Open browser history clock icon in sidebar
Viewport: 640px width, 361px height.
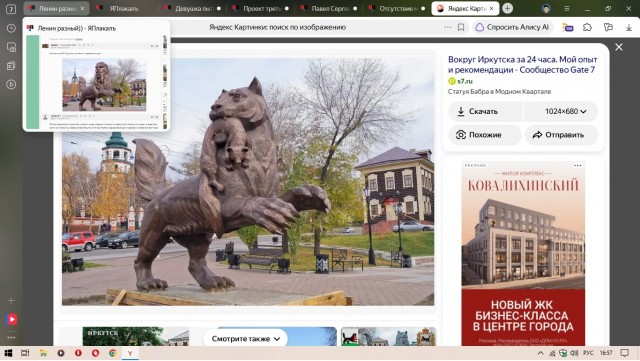[x=11, y=28]
